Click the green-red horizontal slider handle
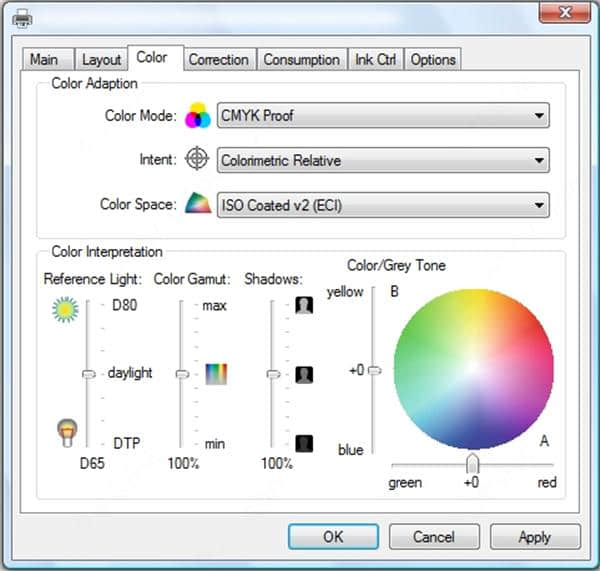The height and width of the screenshot is (571, 600). coord(473,463)
